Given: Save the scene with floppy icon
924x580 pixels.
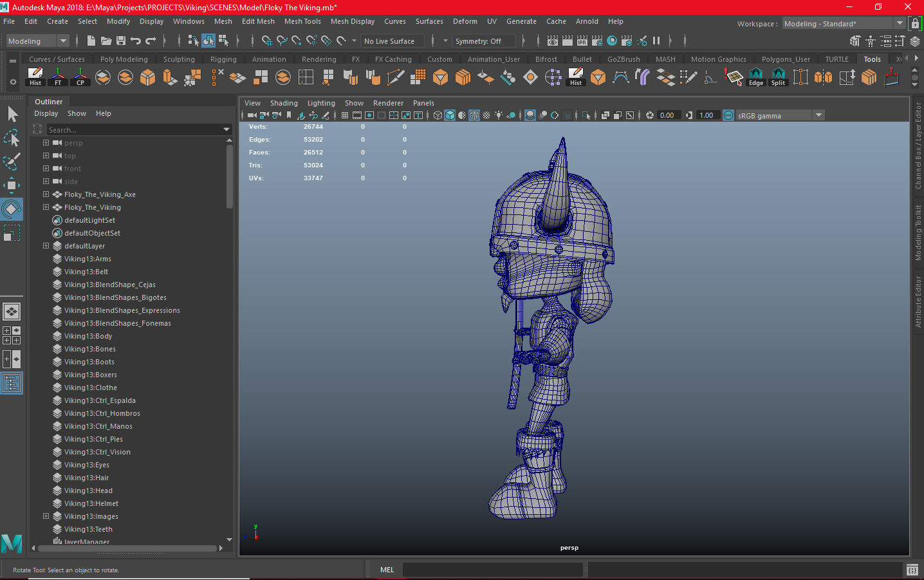Looking at the screenshot, I should click(120, 41).
